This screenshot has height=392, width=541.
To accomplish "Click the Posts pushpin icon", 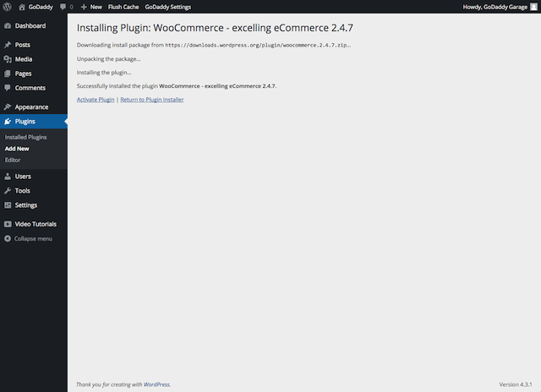I will pos(8,45).
